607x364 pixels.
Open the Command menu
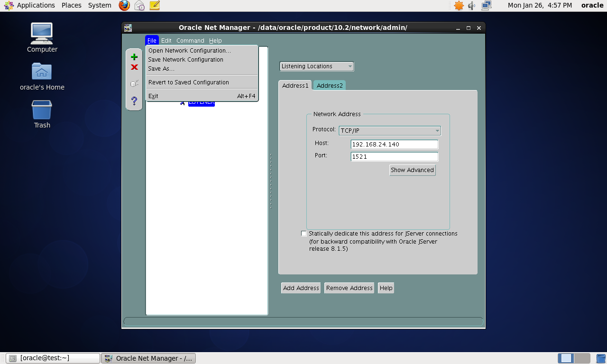(x=190, y=40)
